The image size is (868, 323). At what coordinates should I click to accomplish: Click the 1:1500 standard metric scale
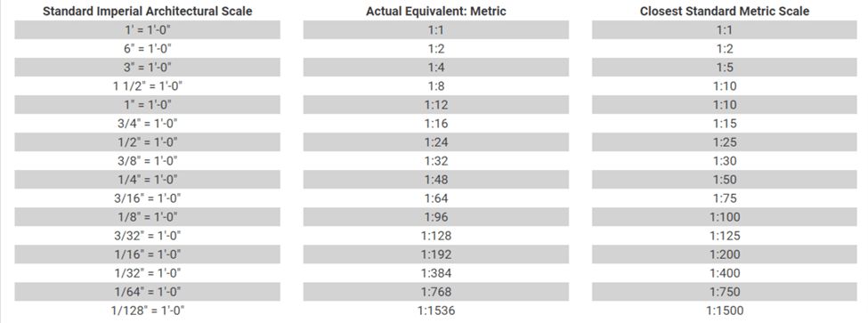[x=725, y=311]
